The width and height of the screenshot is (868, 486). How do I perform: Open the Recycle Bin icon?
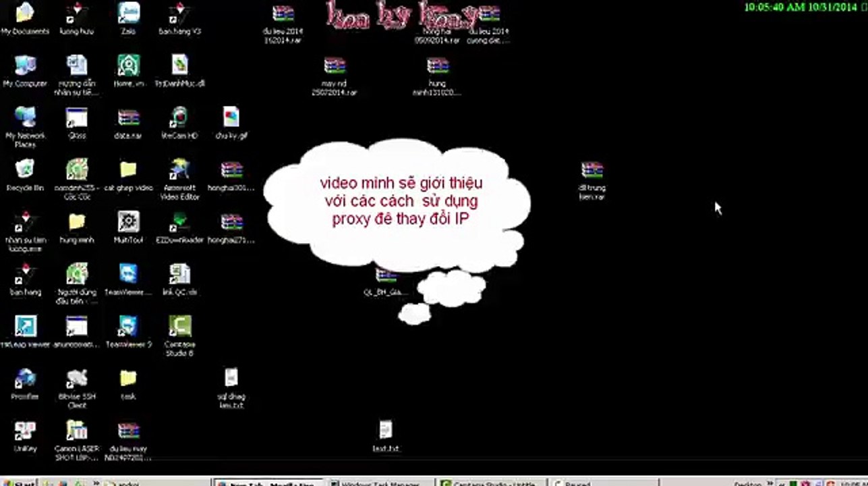[x=25, y=175]
